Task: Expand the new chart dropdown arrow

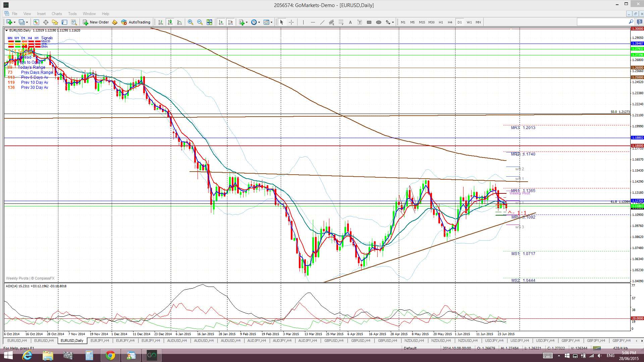Action: tap(14, 22)
